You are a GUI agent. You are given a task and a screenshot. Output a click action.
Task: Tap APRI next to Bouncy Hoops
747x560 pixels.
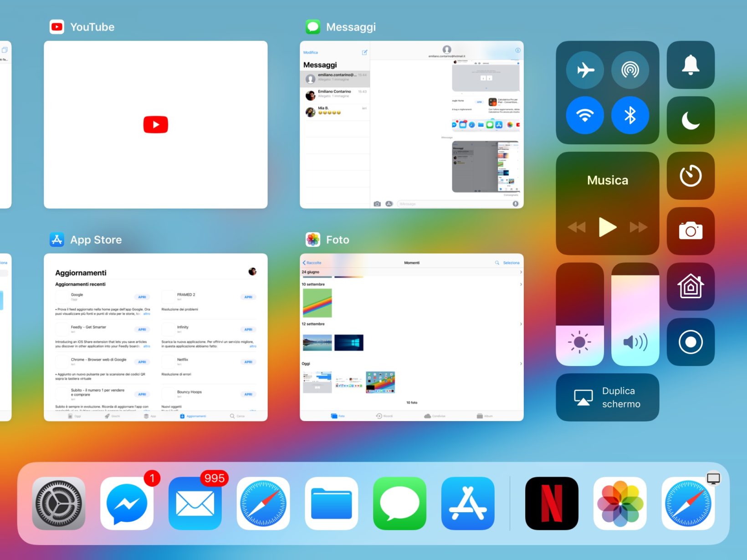(248, 394)
